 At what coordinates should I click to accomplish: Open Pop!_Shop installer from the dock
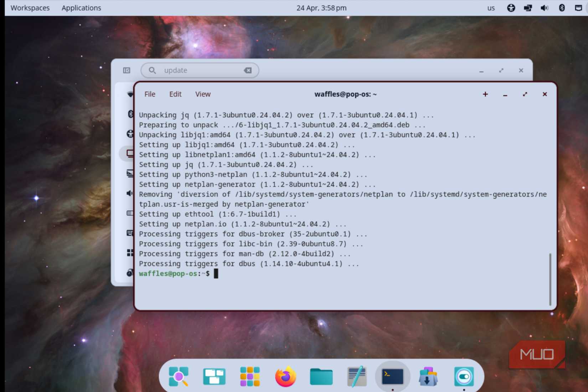(428, 376)
